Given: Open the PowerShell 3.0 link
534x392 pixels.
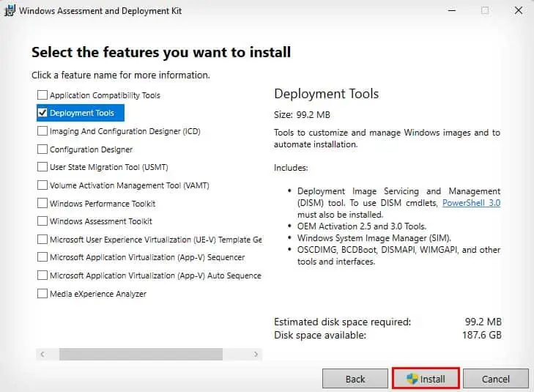Looking at the screenshot, I should (471, 203).
